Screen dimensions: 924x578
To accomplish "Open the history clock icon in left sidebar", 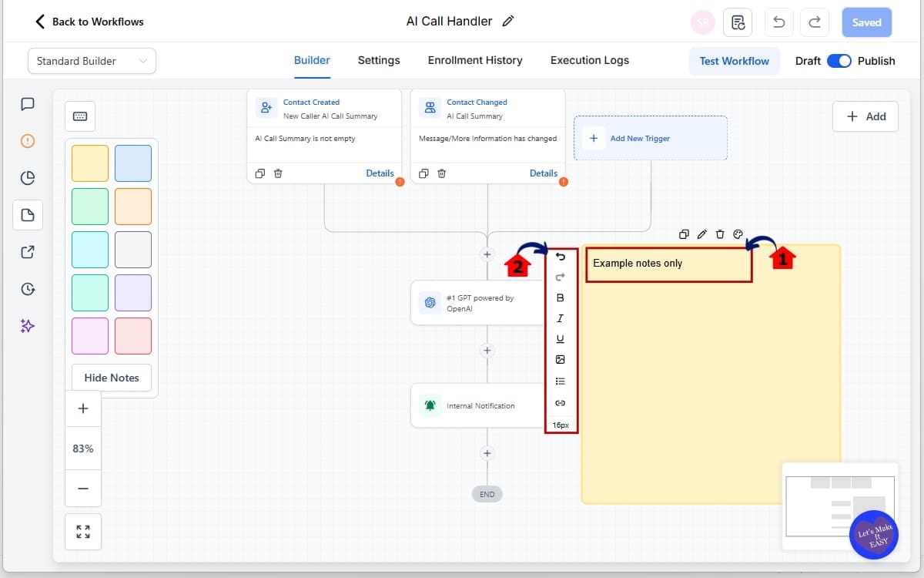I will tap(28, 289).
